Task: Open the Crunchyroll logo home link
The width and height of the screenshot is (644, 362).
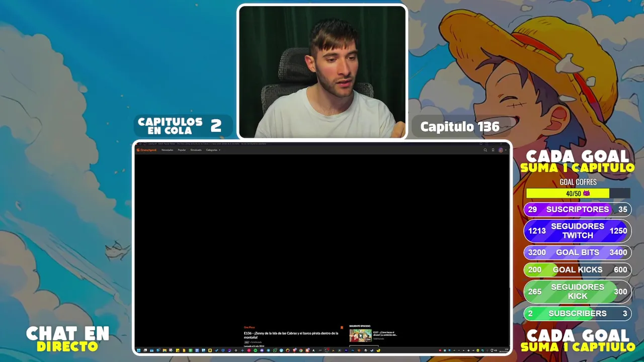Action: pyautogui.click(x=146, y=150)
